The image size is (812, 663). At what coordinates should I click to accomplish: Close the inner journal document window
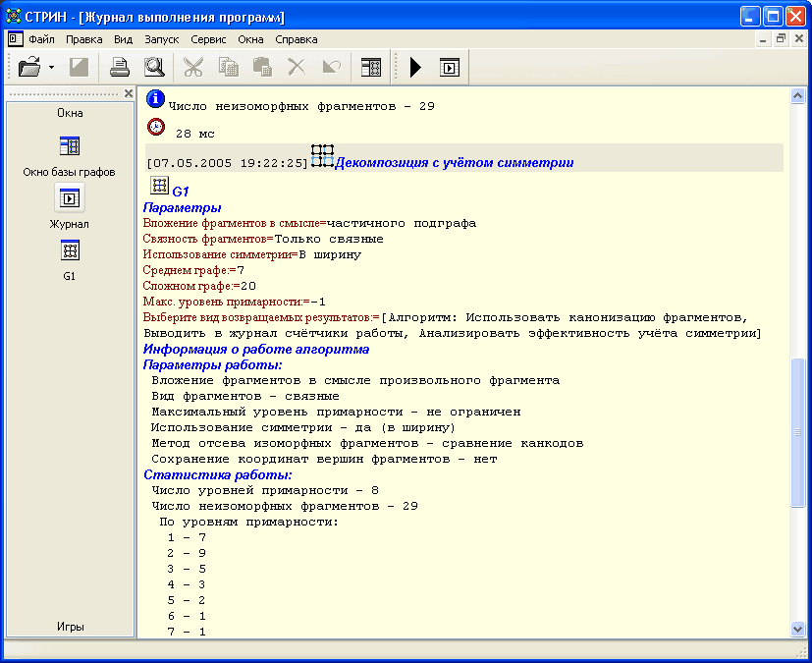coord(799,39)
